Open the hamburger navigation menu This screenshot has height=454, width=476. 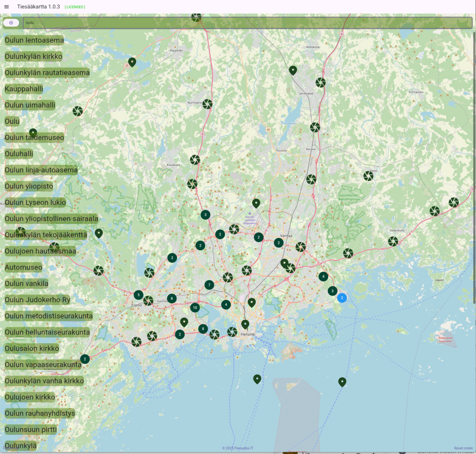(7, 7)
